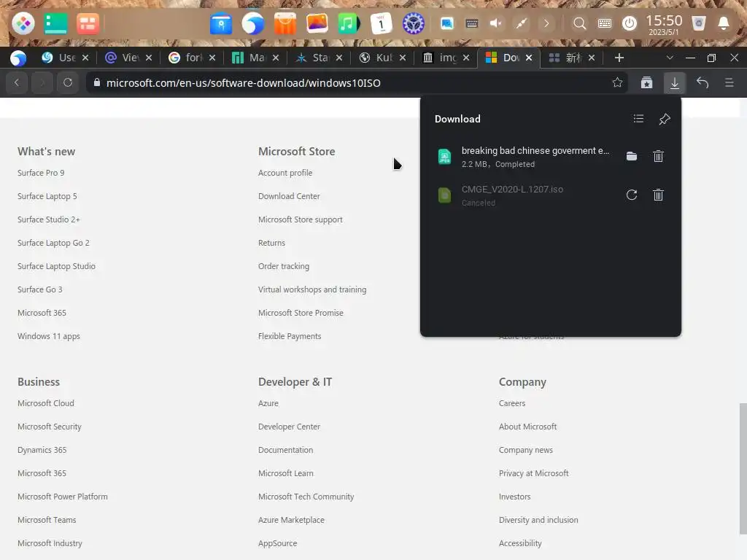Image resolution: width=747 pixels, height=560 pixels.
Task: Open the image viewer dock icon
Action: 317,23
